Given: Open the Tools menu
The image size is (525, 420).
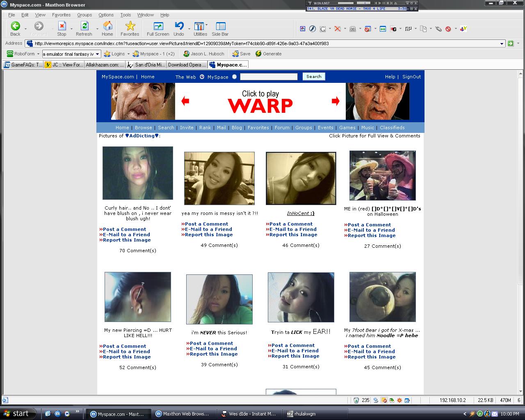Looking at the screenshot, I should coord(126,15).
